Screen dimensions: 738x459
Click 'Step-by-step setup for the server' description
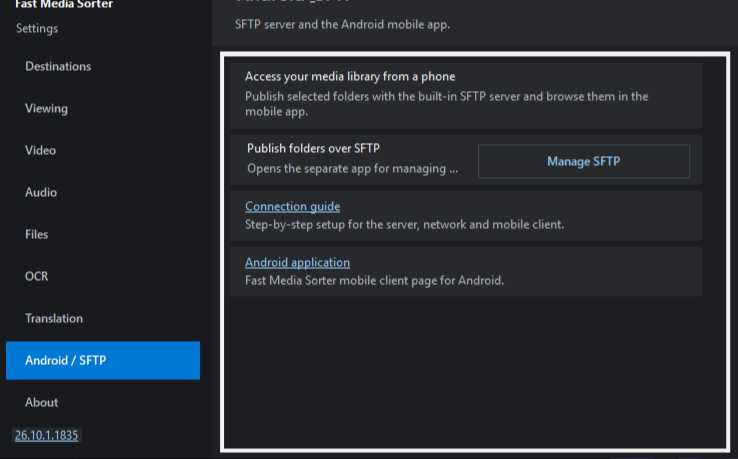(404, 225)
